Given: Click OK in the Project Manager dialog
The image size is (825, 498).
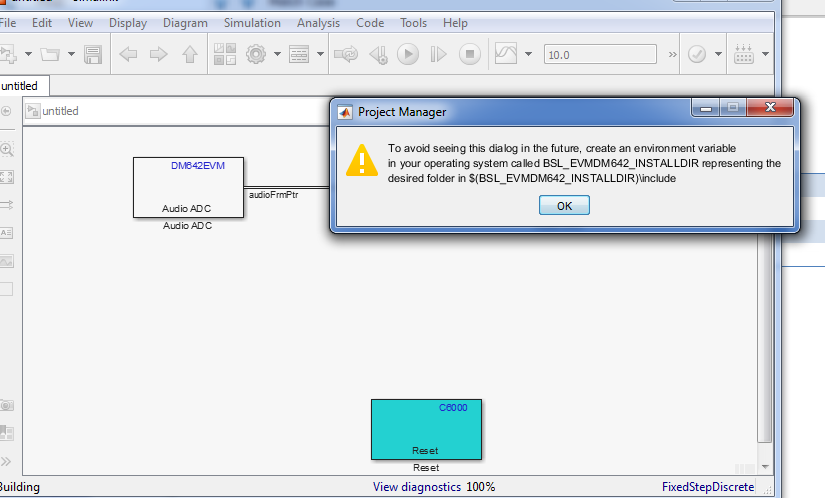Looking at the screenshot, I should tap(564, 205).
